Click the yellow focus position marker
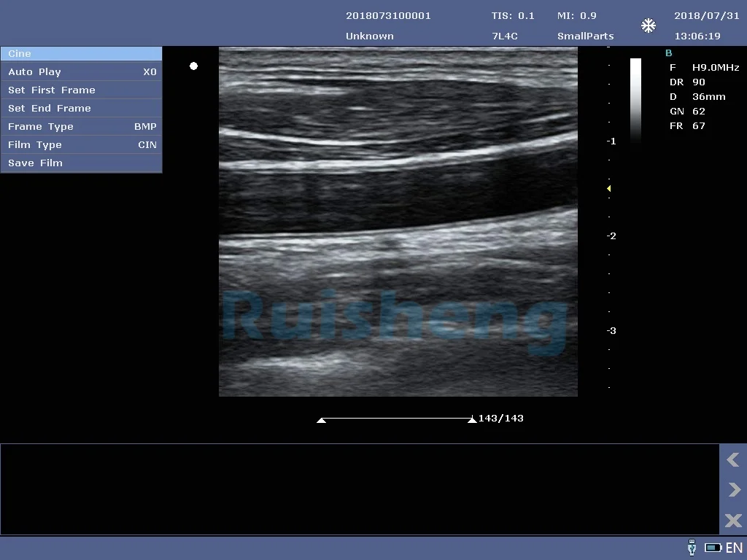The height and width of the screenshot is (560, 747). point(609,189)
